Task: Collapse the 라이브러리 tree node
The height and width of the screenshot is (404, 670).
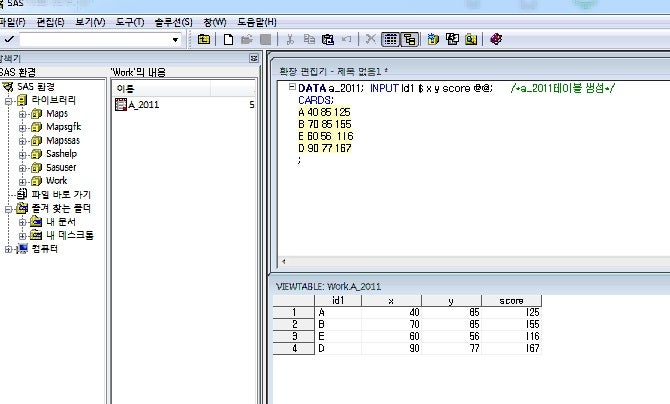Action: tap(9, 101)
